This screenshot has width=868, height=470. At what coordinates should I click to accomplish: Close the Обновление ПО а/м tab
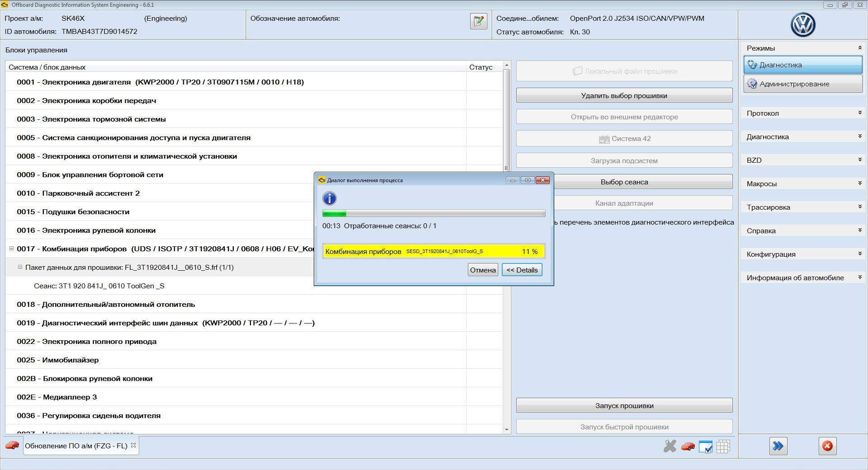[x=133, y=445]
